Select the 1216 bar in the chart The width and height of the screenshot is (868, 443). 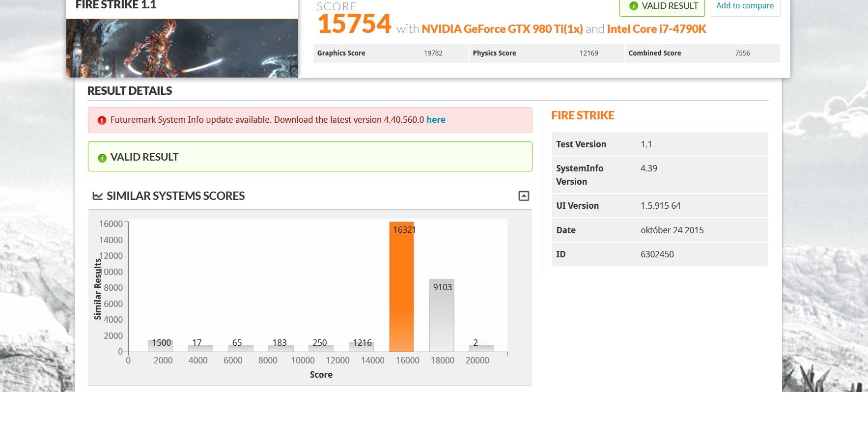click(362, 347)
